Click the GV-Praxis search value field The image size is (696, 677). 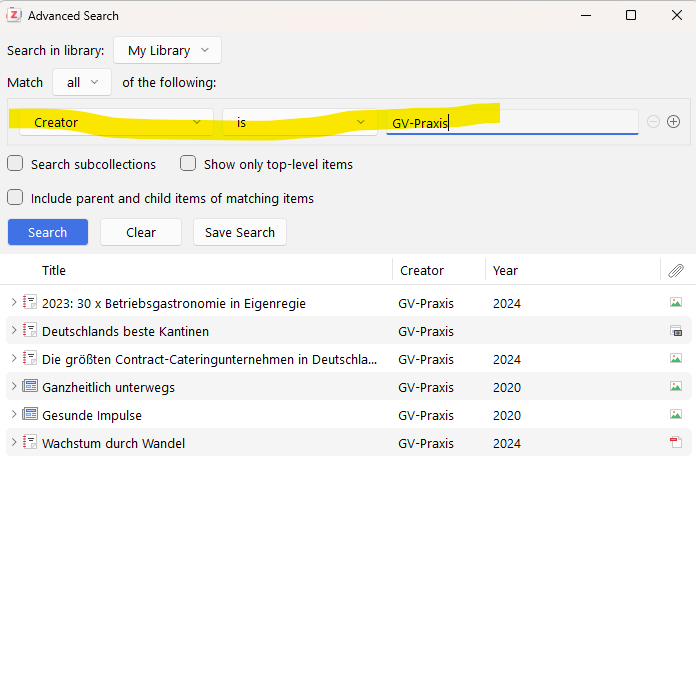512,123
